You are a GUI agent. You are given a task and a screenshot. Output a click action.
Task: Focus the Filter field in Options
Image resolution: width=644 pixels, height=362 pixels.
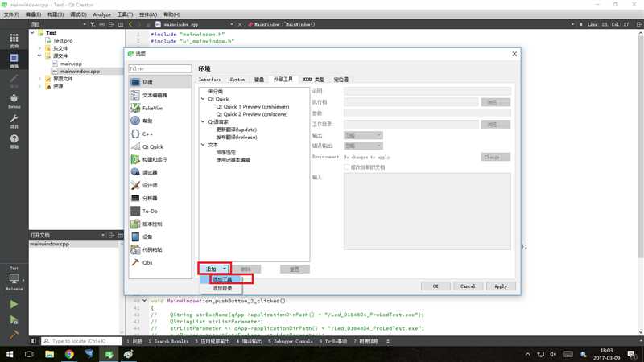pos(159,68)
